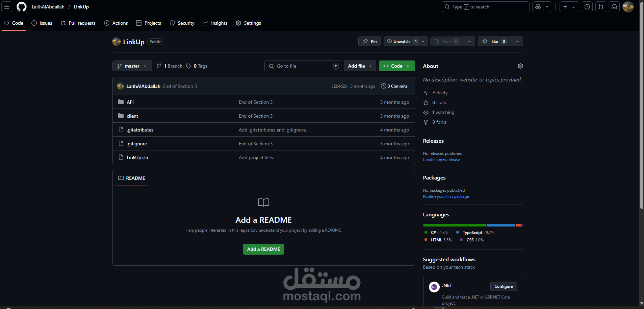Open commit hash 32b4d2d

339,86
